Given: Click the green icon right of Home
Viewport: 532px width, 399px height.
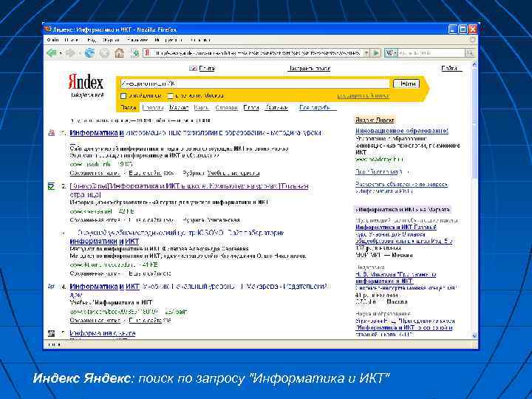Looking at the screenshot, I should pyautogui.click(x=135, y=53).
